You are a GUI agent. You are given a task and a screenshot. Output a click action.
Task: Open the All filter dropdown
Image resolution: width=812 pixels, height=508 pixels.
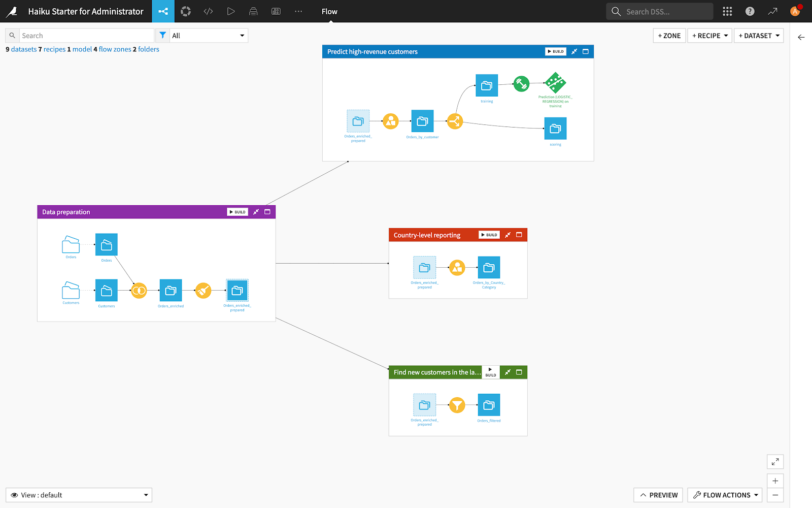[x=209, y=36]
